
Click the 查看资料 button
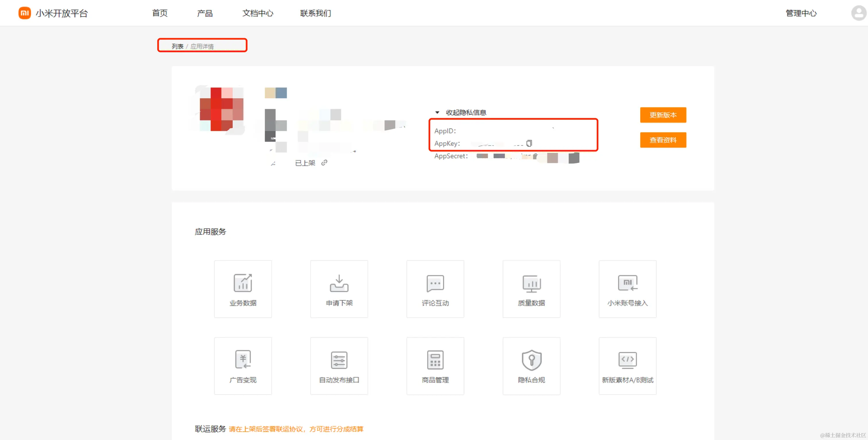(663, 140)
